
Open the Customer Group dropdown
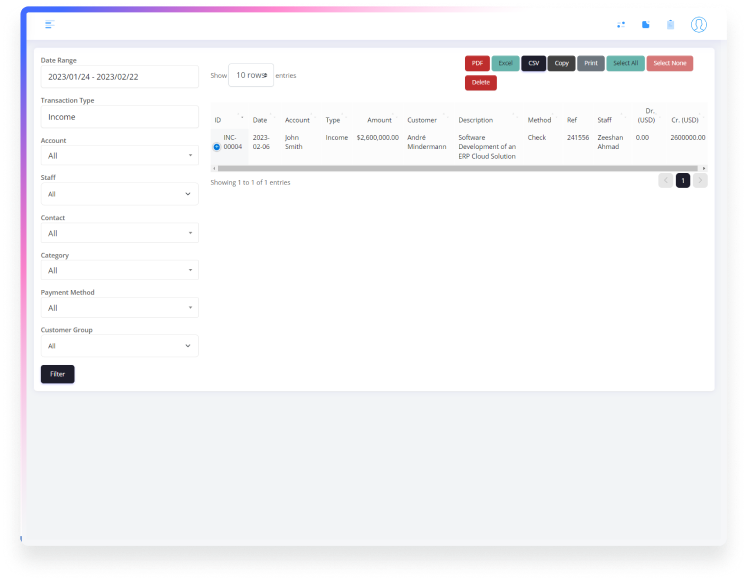click(119, 346)
